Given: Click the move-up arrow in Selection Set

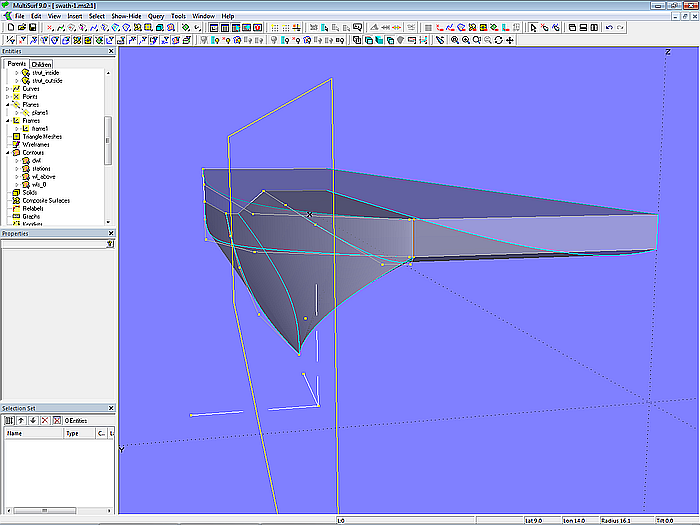Looking at the screenshot, I should (x=20, y=420).
